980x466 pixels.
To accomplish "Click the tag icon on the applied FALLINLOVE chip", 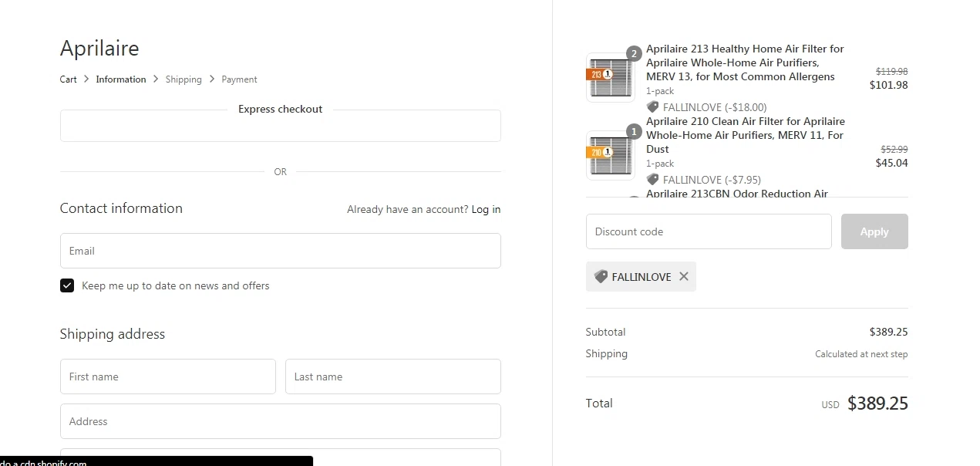I will coord(601,276).
